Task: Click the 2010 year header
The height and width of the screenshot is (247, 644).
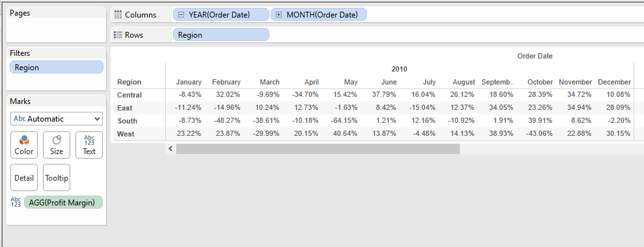Action: (x=399, y=69)
